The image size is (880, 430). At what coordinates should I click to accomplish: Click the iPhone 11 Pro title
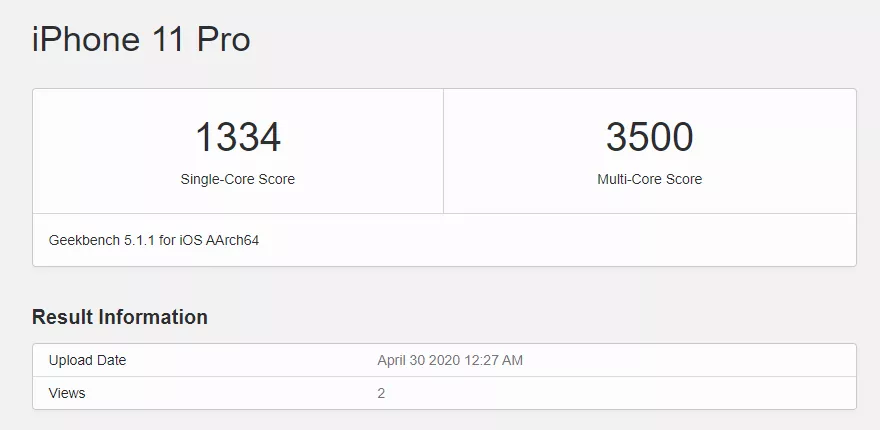coord(141,40)
